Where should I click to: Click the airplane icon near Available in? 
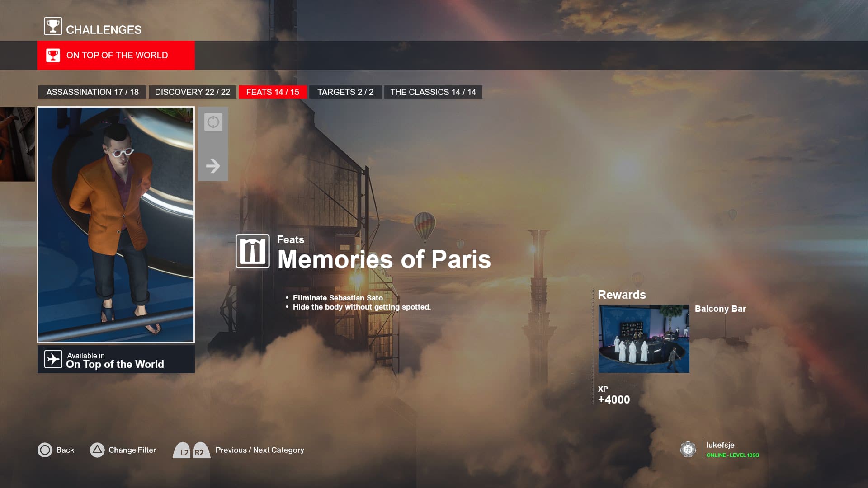point(53,359)
